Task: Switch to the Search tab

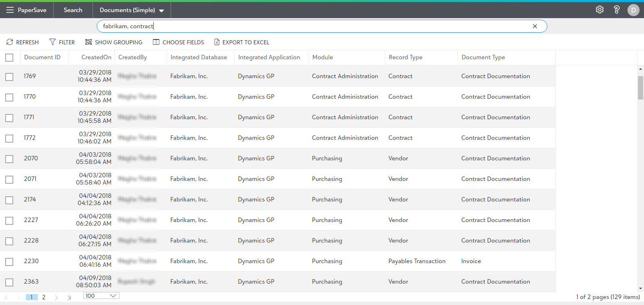Action: pyautogui.click(x=73, y=10)
